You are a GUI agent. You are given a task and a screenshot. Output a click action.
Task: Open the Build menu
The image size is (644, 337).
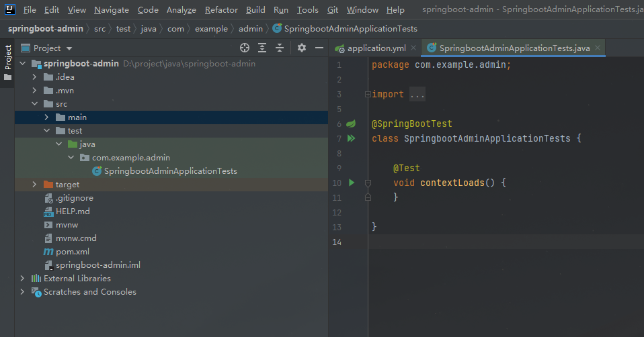coord(255,10)
